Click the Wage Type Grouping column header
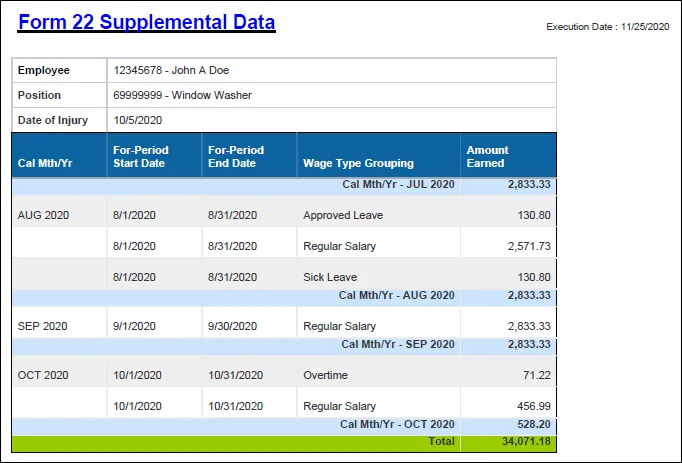The image size is (682, 463). [358, 163]
